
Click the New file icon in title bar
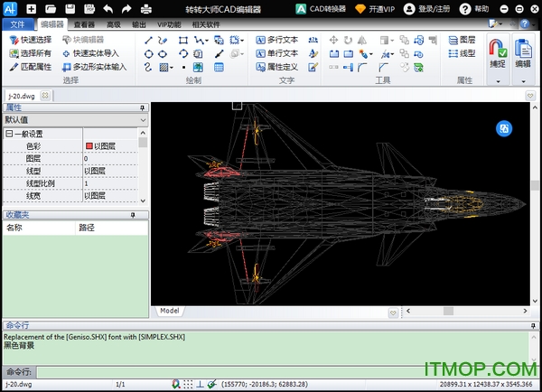coord(32,9)
